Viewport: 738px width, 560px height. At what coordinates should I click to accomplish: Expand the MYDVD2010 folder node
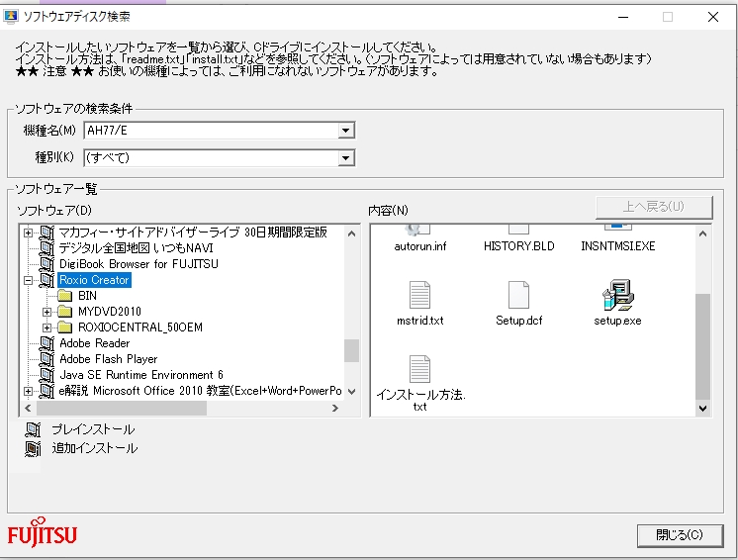click(46, 312)
